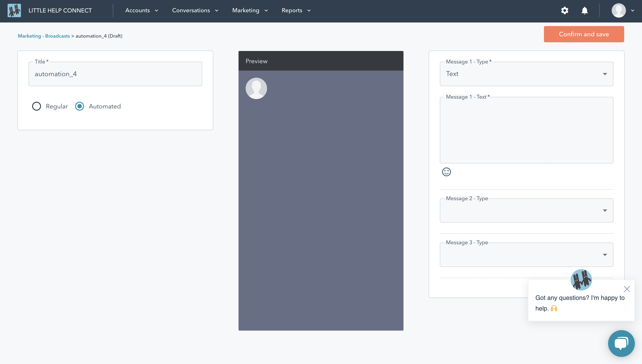Click the Little Help Connect logo icon

pos(14,10)
